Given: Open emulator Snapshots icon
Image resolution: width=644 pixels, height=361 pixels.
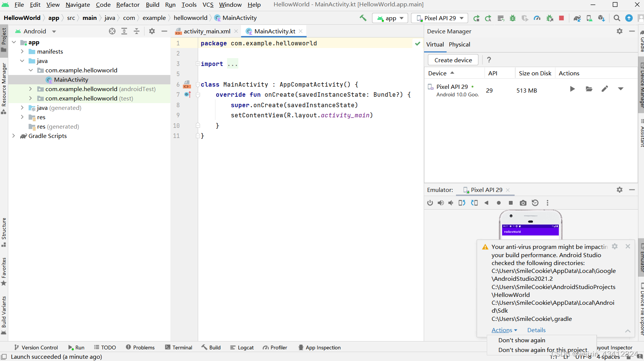Looking at the screenshot, I should tap(535, 203).
